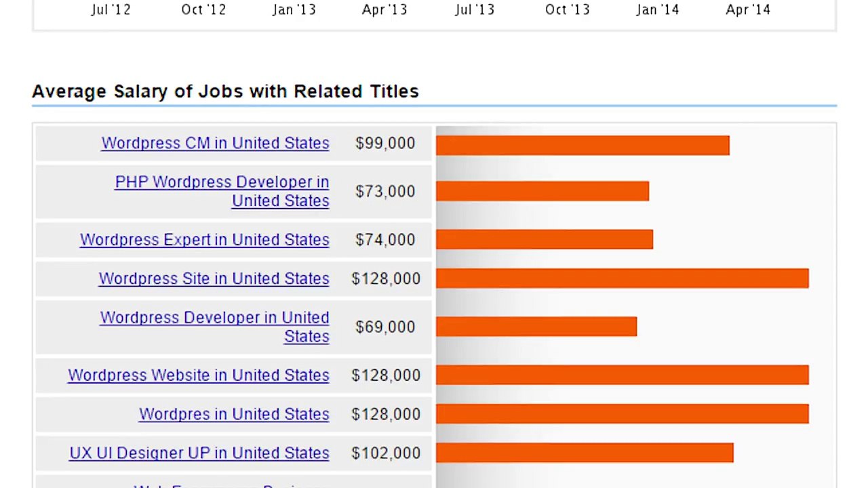Click the Wordpress Expert orange bar
868x488 pixels.
tap(544, 239)
